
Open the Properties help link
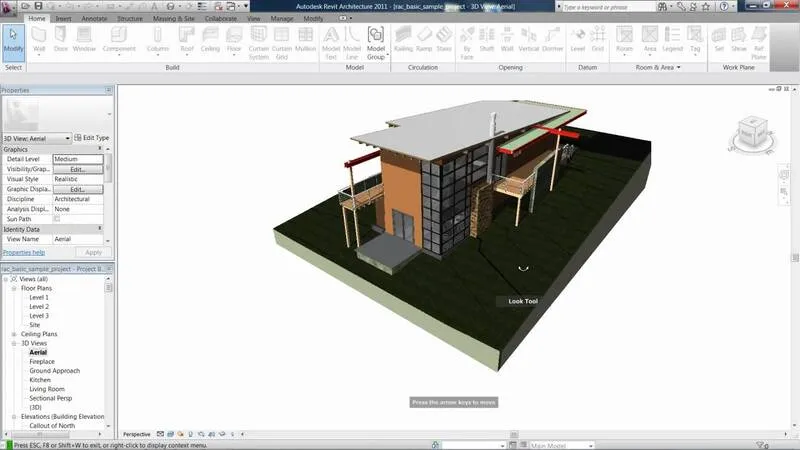[x=23, y=252]
